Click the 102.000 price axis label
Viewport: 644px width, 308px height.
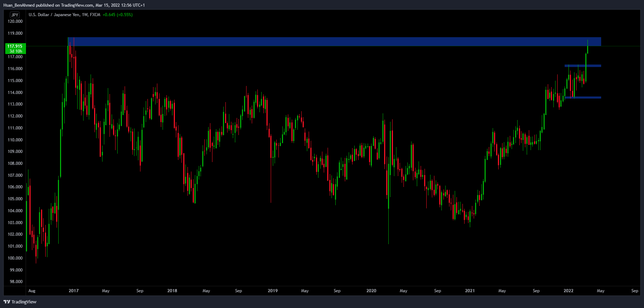tap(15, 234)
